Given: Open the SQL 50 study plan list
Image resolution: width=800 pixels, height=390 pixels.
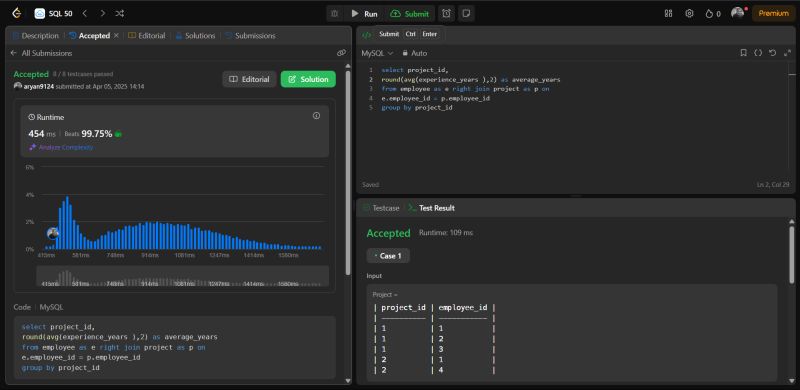Looking at the screenshot, I should [54, 14].
